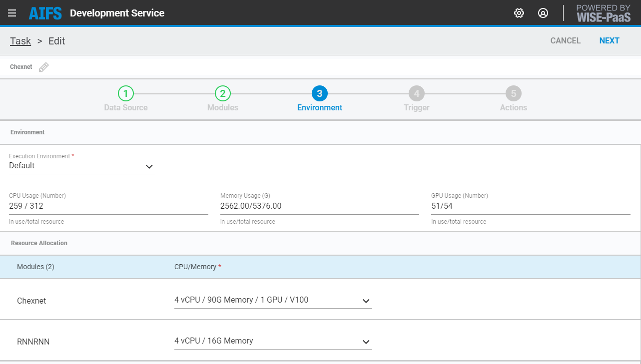Screen dimensions: 641x364
Task: Click the AIFS logo
Action: (45, 13)
